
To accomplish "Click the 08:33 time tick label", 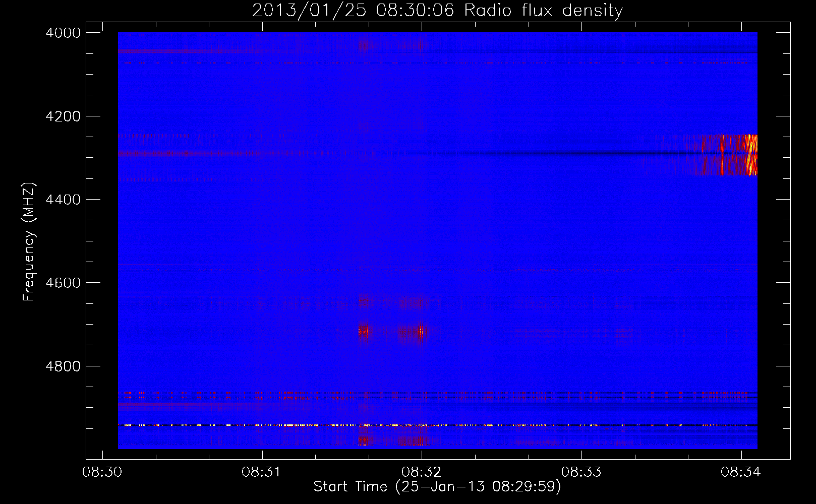I will (x=581, y=472).
